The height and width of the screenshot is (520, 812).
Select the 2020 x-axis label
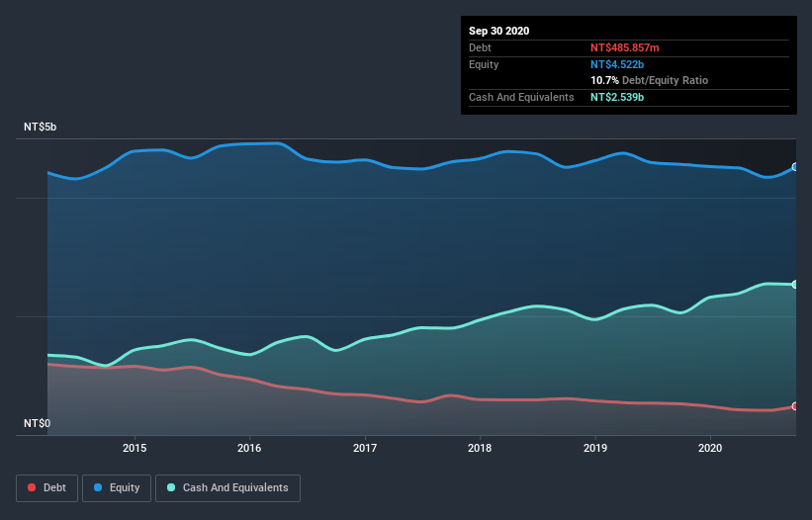coord(710,448)
